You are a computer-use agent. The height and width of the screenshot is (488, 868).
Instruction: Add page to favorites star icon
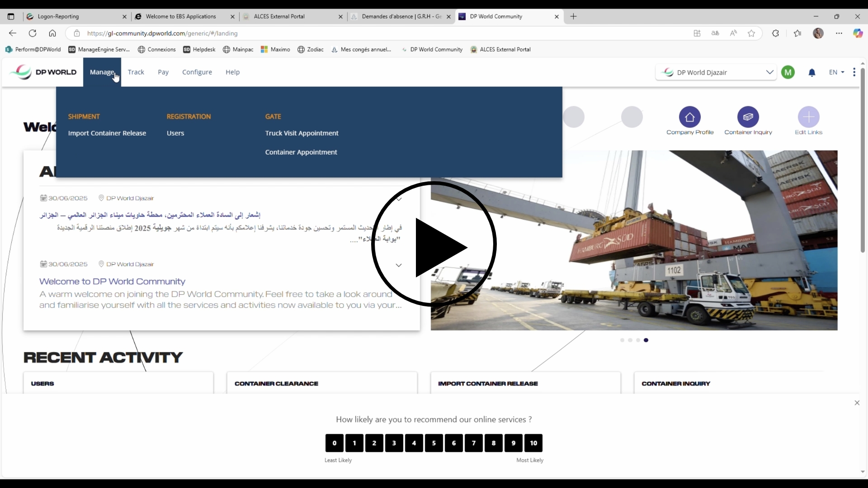click(x=751, y=33)
